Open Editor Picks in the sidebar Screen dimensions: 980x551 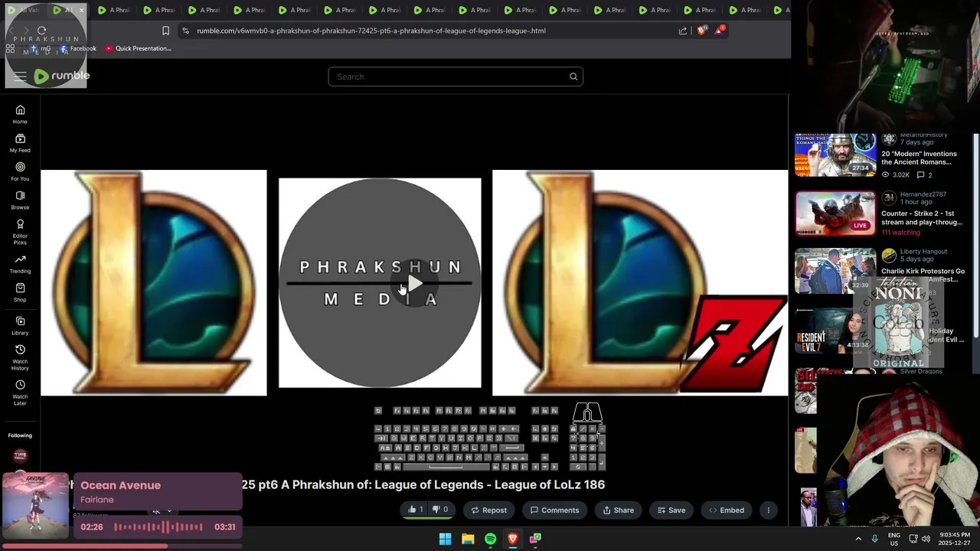pyautogui.click(x=20, y=232)
